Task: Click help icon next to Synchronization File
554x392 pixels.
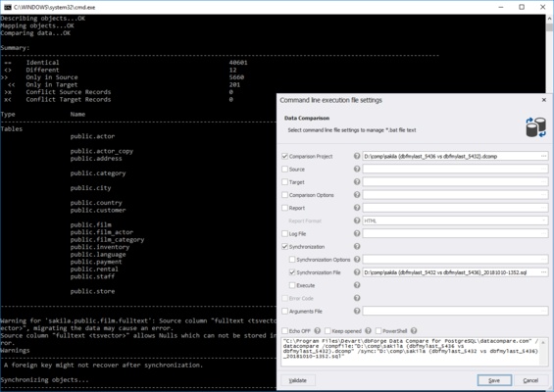Action: point(357,271)
